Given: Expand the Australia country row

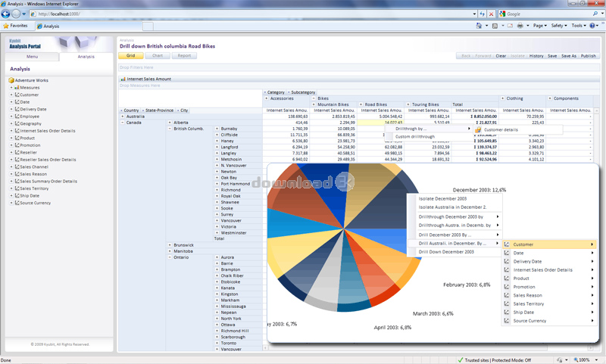Looking at the screenshot, I should click(123, 117).
